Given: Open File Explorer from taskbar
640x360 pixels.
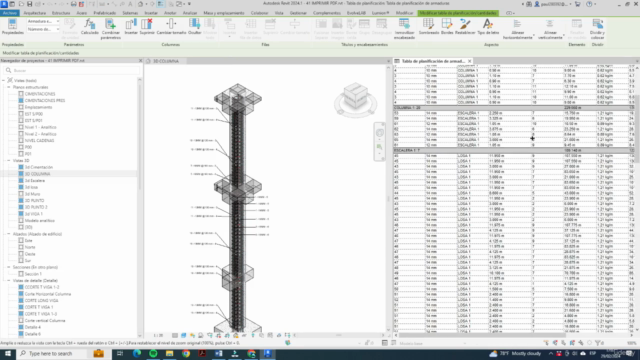Looking at the screenshot, I should pyautogui.click(x=169, y=353).
